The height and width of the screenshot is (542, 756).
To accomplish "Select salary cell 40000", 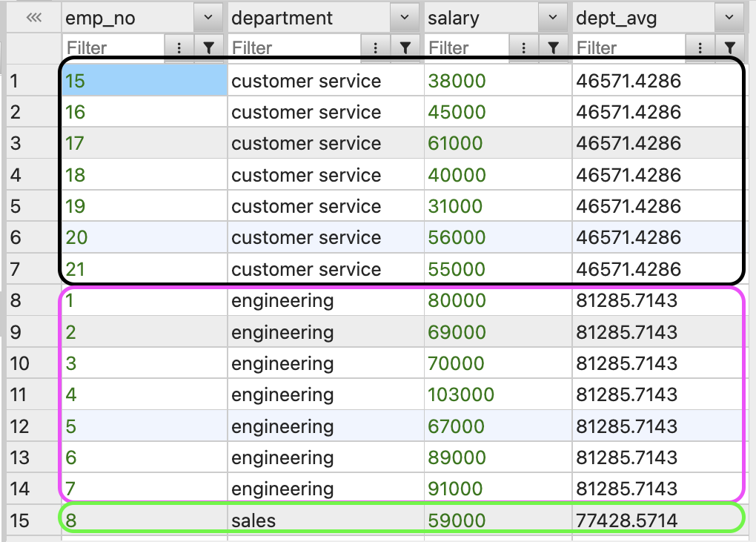I will pyautogui.click(x=498, y=174).
